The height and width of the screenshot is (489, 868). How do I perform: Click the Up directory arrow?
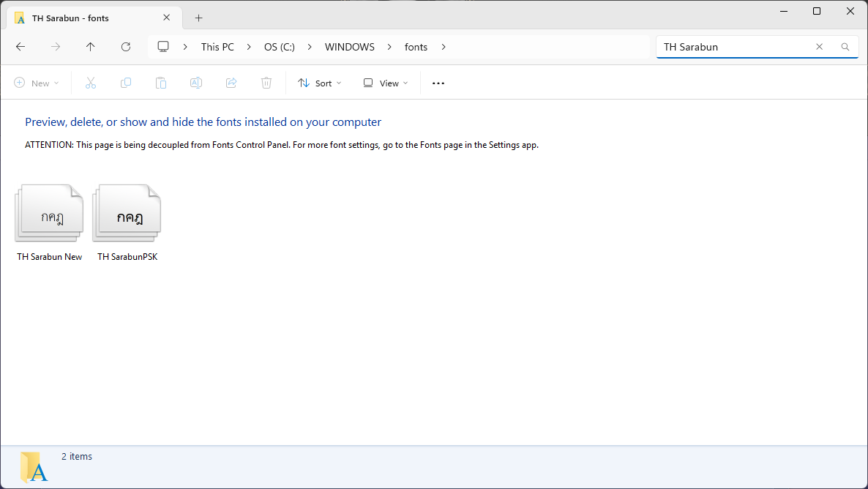[91, 47]
